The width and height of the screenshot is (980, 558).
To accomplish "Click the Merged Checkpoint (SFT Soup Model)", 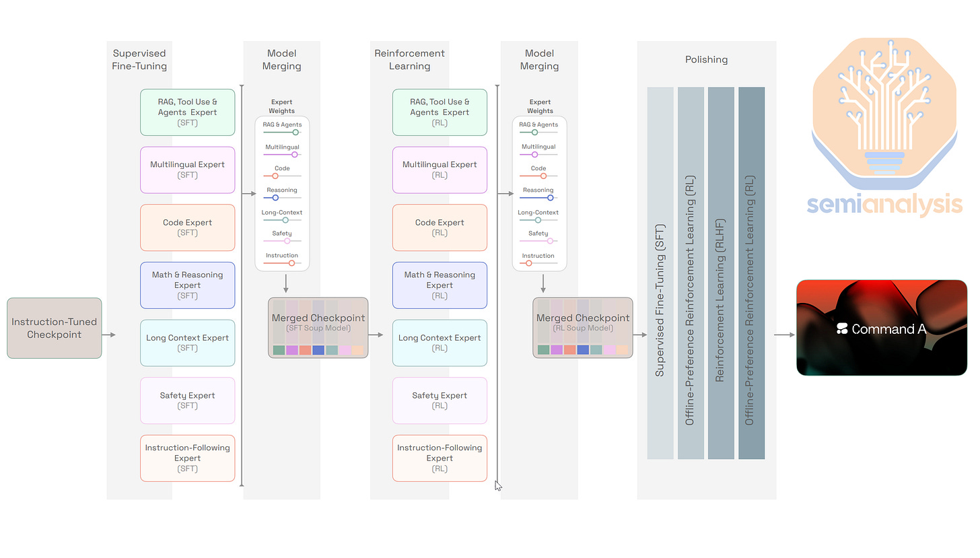I will pos(318,328).
